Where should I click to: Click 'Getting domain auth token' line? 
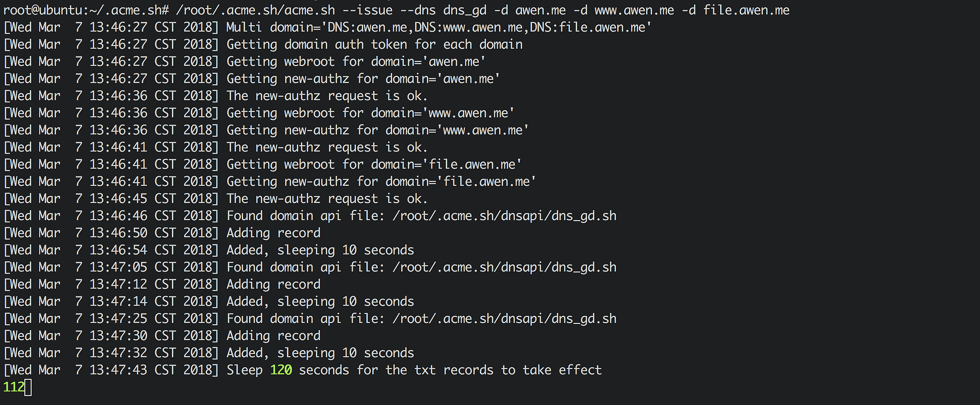tap(374, 45)
